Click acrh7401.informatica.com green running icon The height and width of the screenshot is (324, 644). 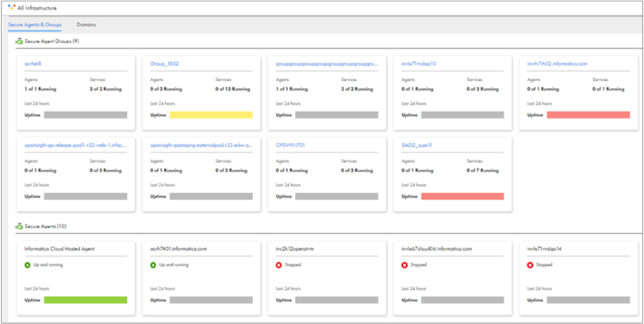click(153, 265)
